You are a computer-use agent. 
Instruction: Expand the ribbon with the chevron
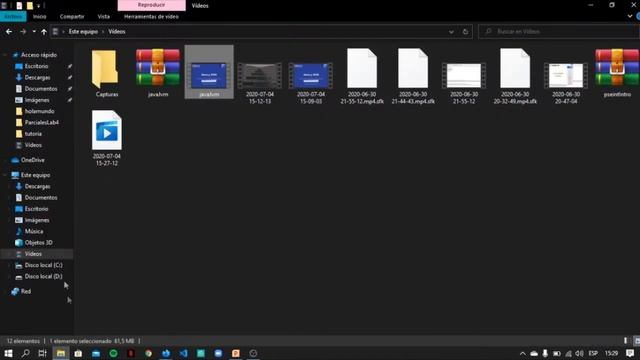tap(630, 16)
